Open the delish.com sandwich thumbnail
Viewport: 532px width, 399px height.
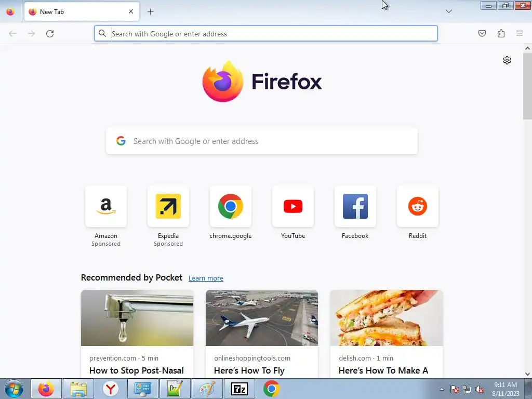point(387,318)
